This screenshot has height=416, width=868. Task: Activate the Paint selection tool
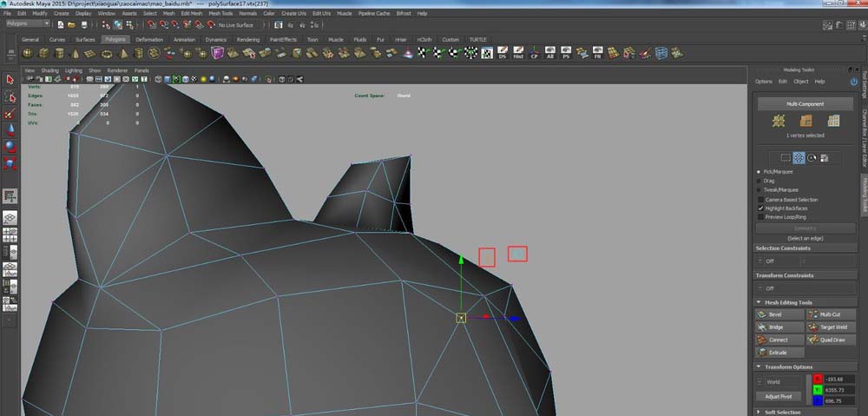(10, 114)
